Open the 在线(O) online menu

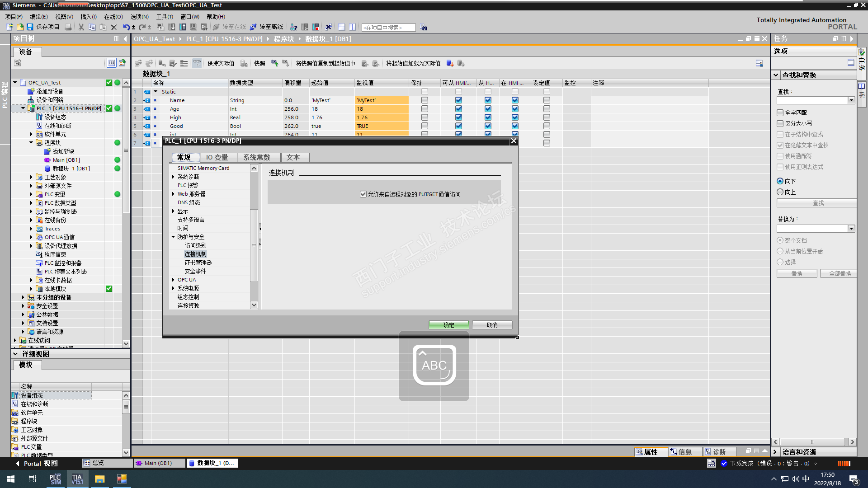click(x=113, y=17)
